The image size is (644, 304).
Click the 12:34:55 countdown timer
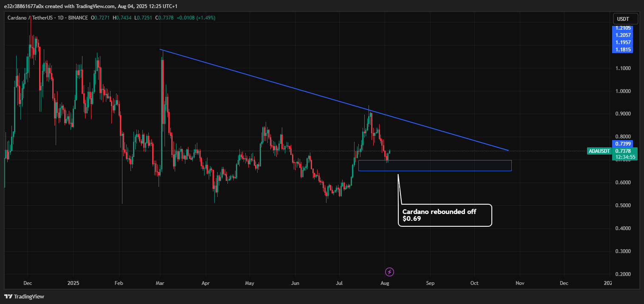pos(624,157)
